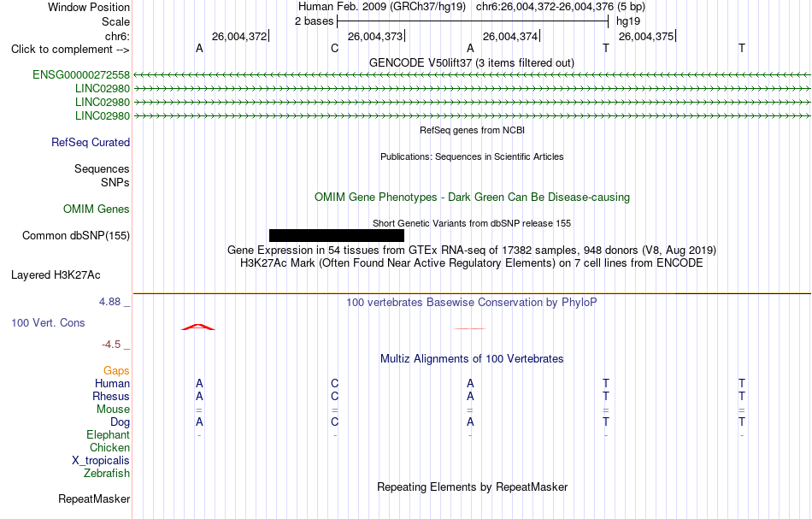812x519 pixels.
Task: Click 'Multiz Alignments of 100 Vertebrates' title
Action: (x=471, y=358)
